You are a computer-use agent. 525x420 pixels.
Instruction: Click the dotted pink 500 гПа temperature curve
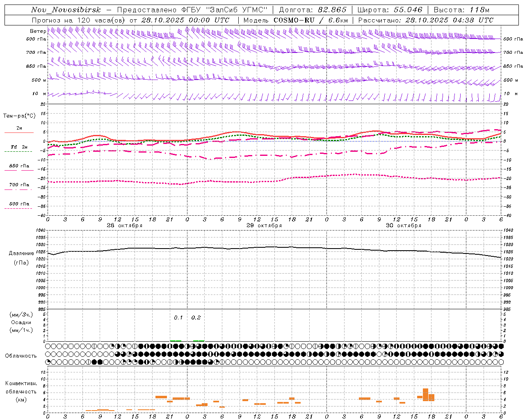pyautogui.click(x=275, y=180)
